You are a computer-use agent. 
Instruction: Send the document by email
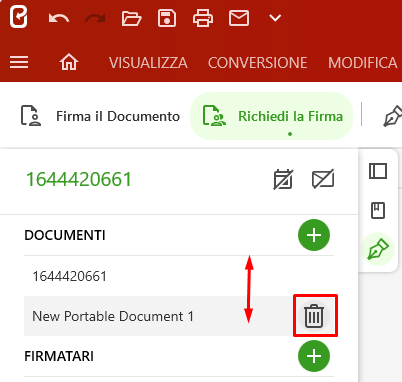coord(239,18)
